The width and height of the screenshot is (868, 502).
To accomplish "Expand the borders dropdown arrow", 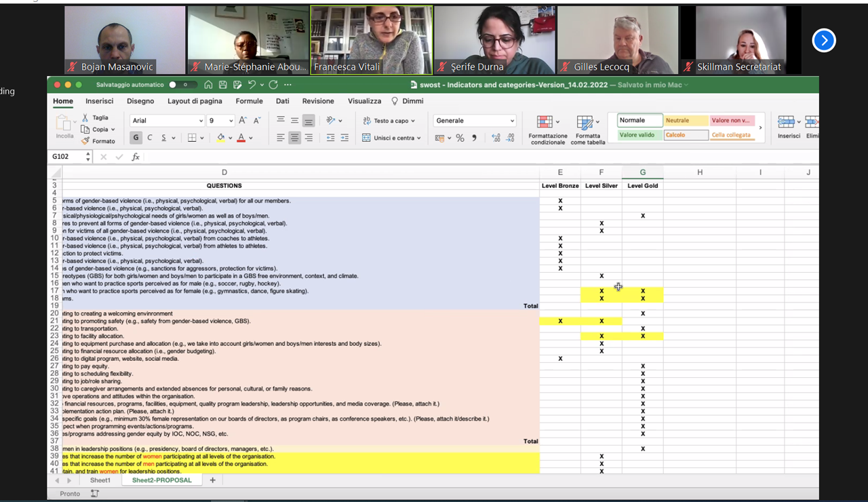I will [x=202, y=138].
